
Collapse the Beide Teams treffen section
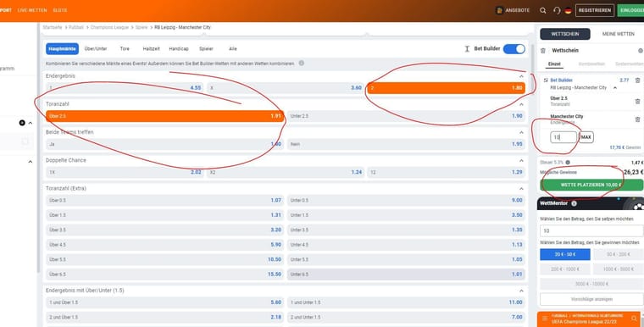click(521, 132)
